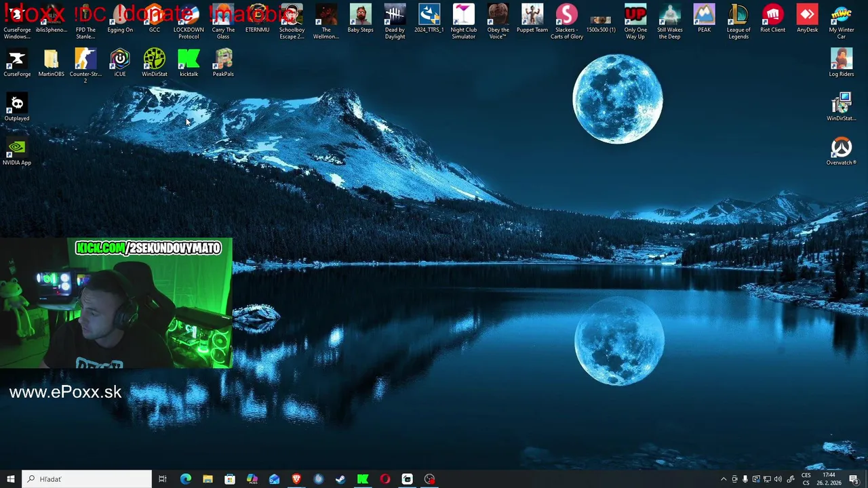Launch the Riot Client shortcut

[x=773, y=18]
